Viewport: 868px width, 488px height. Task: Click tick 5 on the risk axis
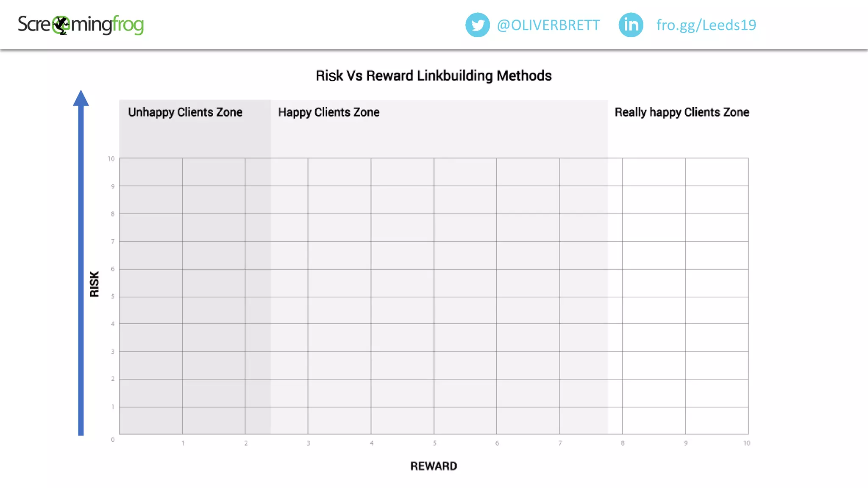pos(113,297)
